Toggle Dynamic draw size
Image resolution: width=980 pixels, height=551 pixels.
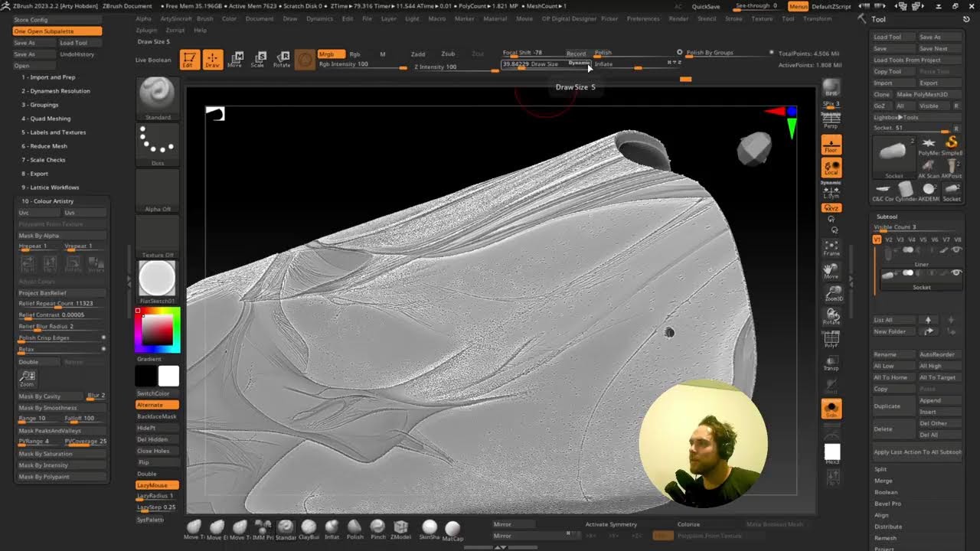pos(579,63)
